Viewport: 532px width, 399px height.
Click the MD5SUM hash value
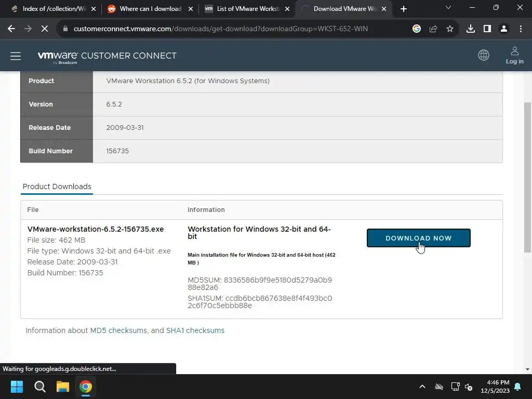[x=260, y=284]
